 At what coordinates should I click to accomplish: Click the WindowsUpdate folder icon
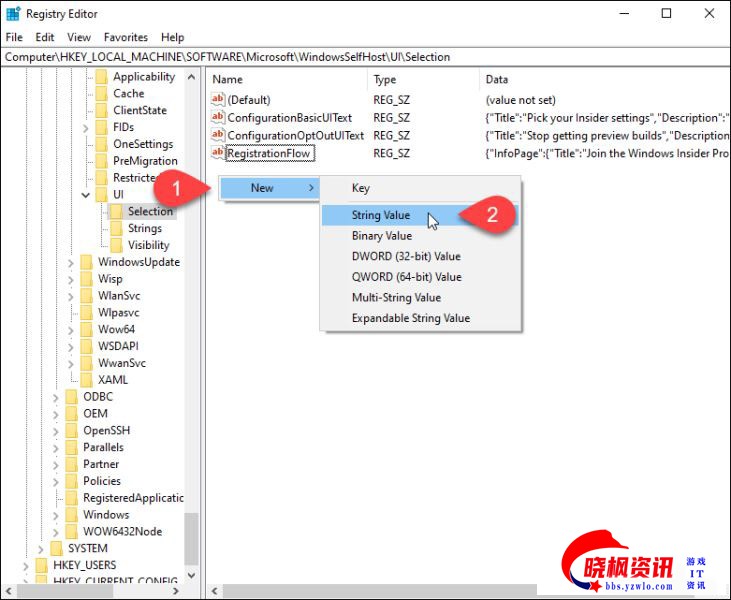[86, 262]
